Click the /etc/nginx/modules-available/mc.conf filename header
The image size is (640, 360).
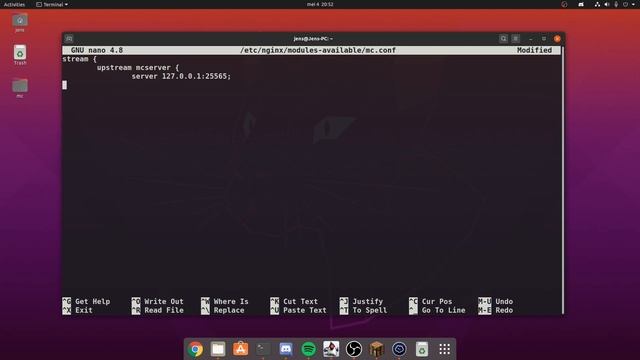(x=318, y=50)
